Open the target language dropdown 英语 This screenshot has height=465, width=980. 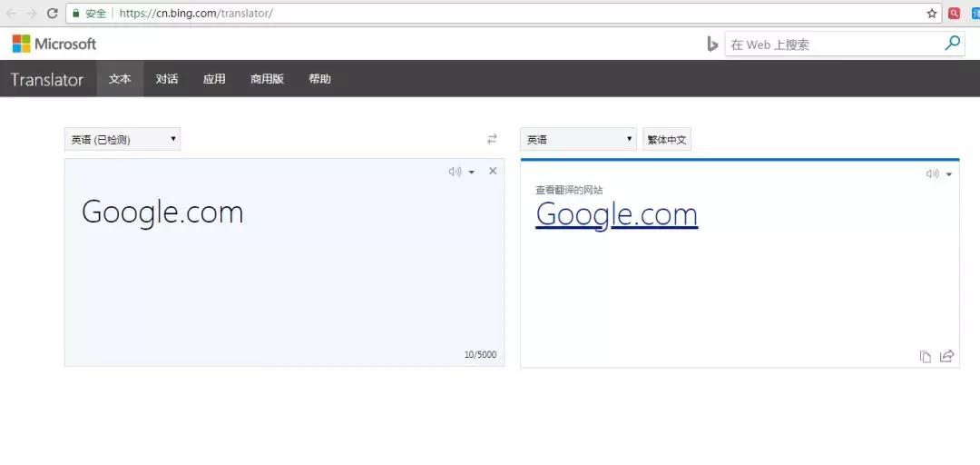578,139
